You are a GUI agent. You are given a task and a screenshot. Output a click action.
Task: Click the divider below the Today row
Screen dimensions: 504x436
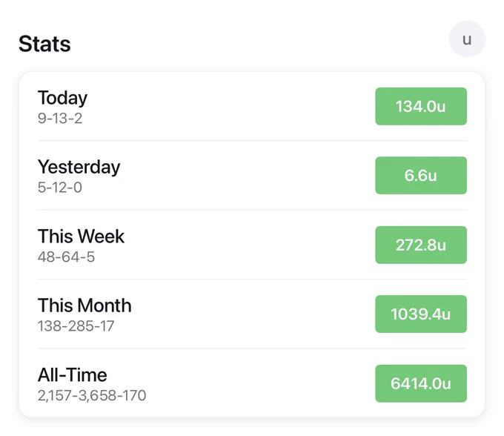click(x=252, y=140)
